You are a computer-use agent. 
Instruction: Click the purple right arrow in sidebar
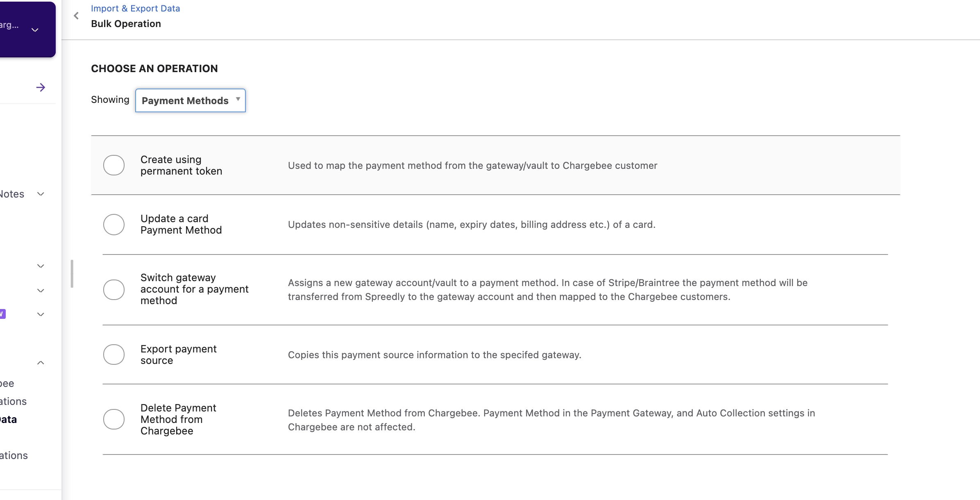click(41, 87)
